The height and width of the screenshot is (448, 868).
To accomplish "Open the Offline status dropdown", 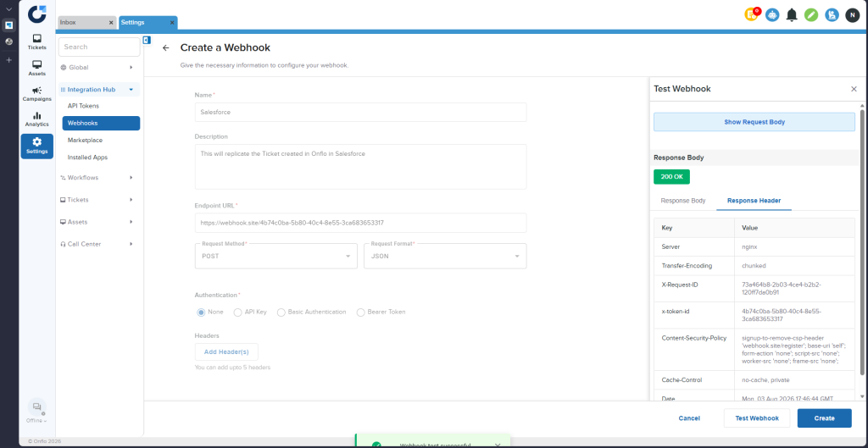I will (36, 421).
